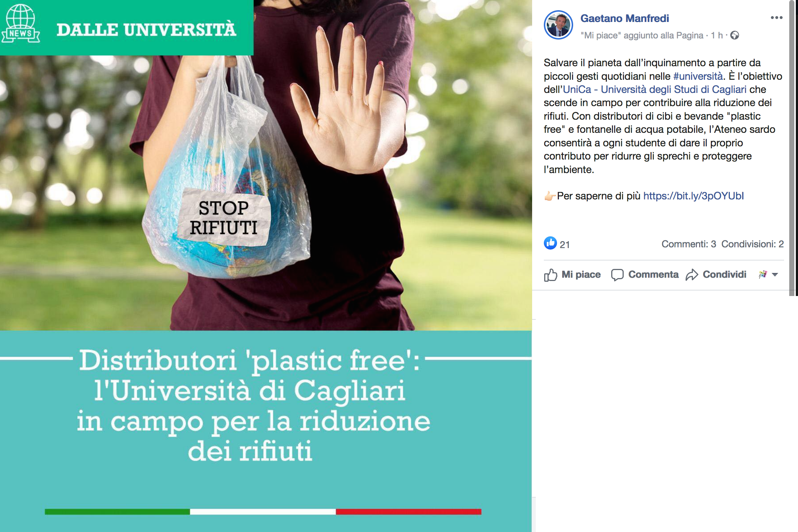This screenshot has height=532, width=798.
Task: View the Commenti: 3 comments
Action: point(688,244)
